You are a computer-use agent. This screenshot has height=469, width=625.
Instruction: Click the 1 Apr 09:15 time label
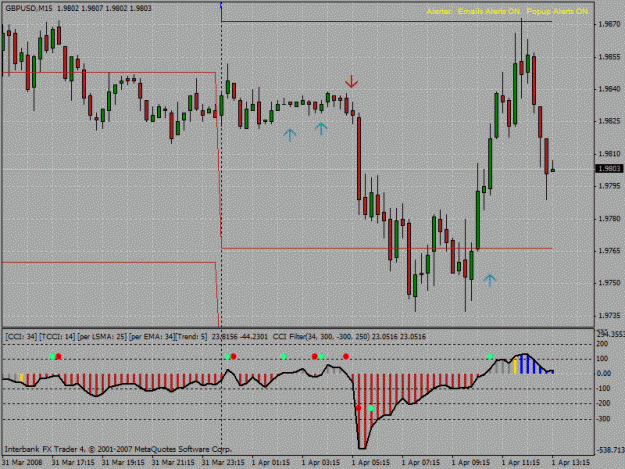(471, 463)
